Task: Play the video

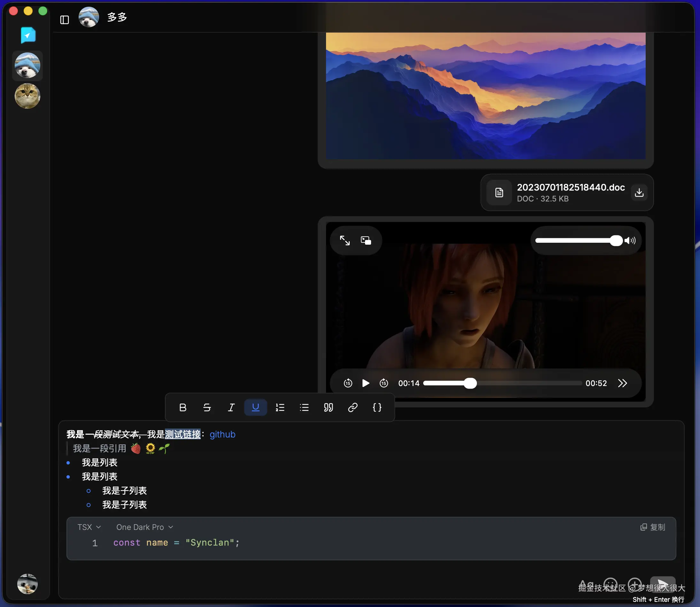Action: coord(366,383)
